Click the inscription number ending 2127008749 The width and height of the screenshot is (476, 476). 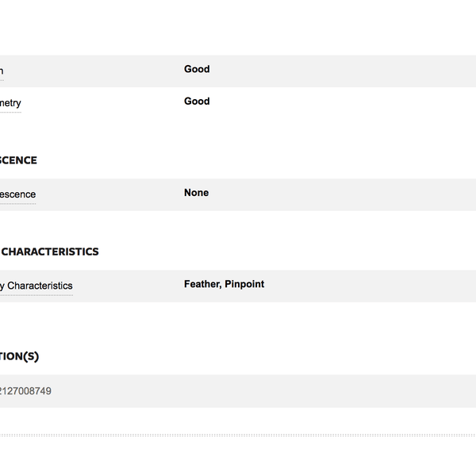[x=25, y=391]
